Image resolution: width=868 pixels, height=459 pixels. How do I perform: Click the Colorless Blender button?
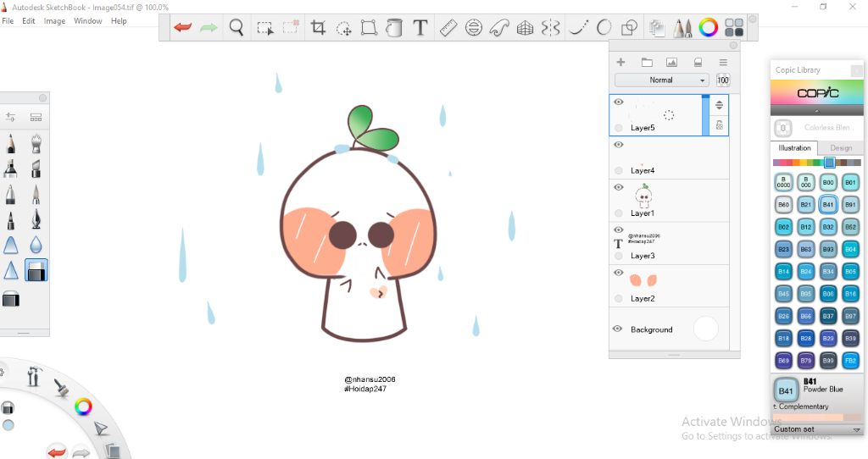[x=784, y=128]
